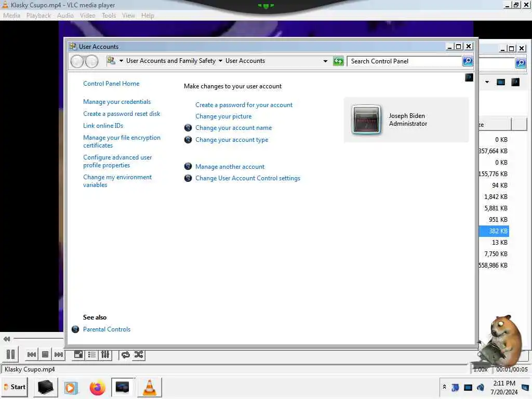
Task: Show VLC playlist view
Action: pyautogui.click(x=91, y=354)
